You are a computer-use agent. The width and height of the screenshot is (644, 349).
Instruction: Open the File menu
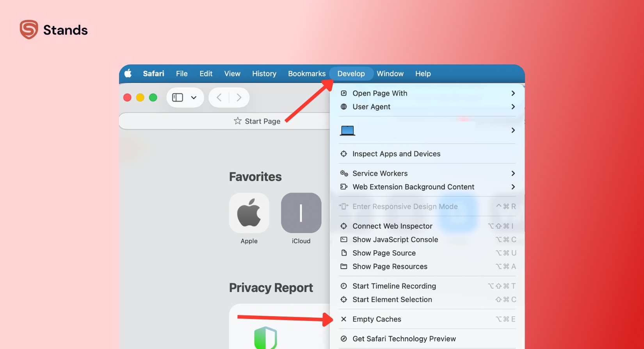[182, 73]
